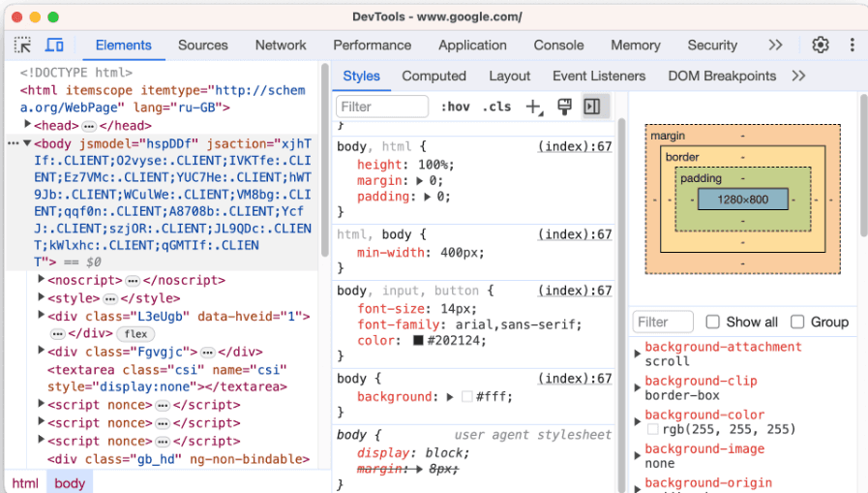Hide the computed styles sidebar icon
Image resolution: width=868 pixels, height=493 pixels.
coord(592,107)
